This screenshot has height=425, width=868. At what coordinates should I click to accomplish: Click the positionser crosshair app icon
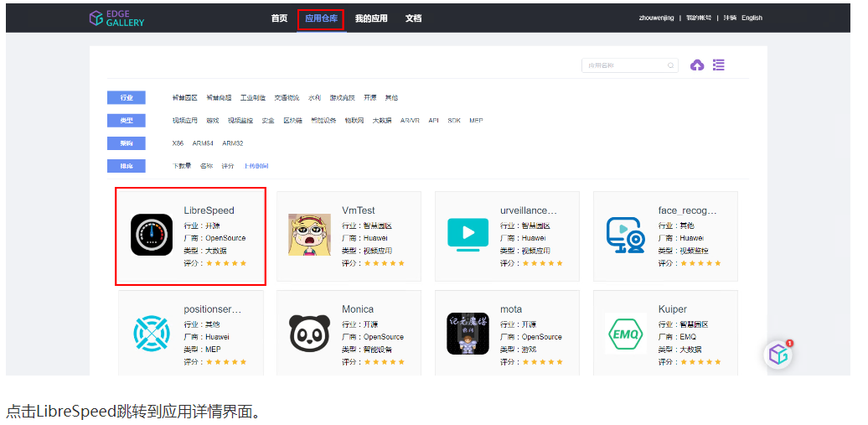click(x=152, y=333)
